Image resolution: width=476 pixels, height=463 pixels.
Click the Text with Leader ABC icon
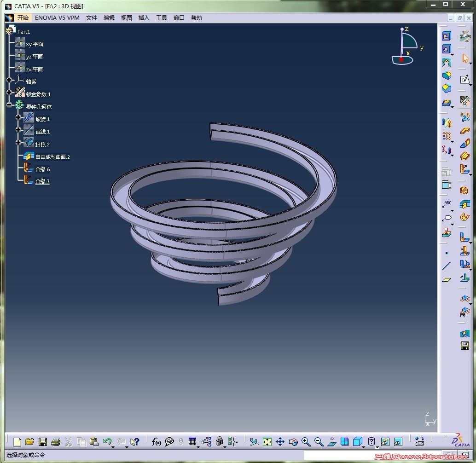coord(447,204)
